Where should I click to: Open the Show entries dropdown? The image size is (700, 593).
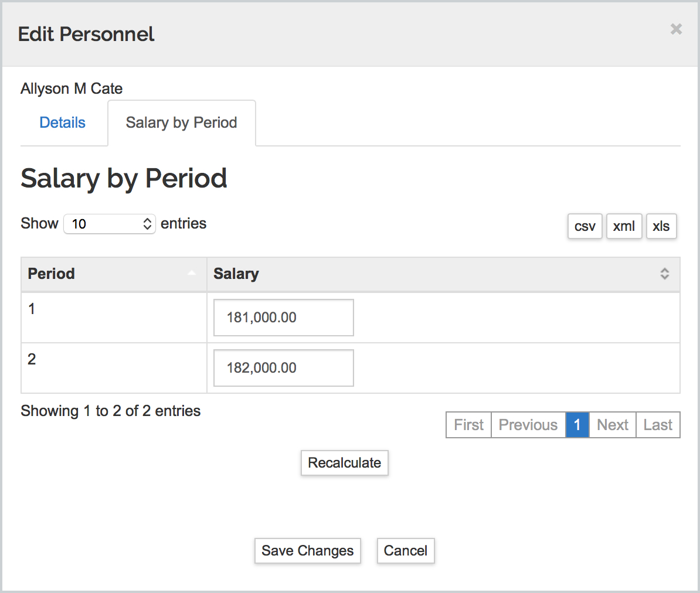pyautogui.click(x=110, y=223)
